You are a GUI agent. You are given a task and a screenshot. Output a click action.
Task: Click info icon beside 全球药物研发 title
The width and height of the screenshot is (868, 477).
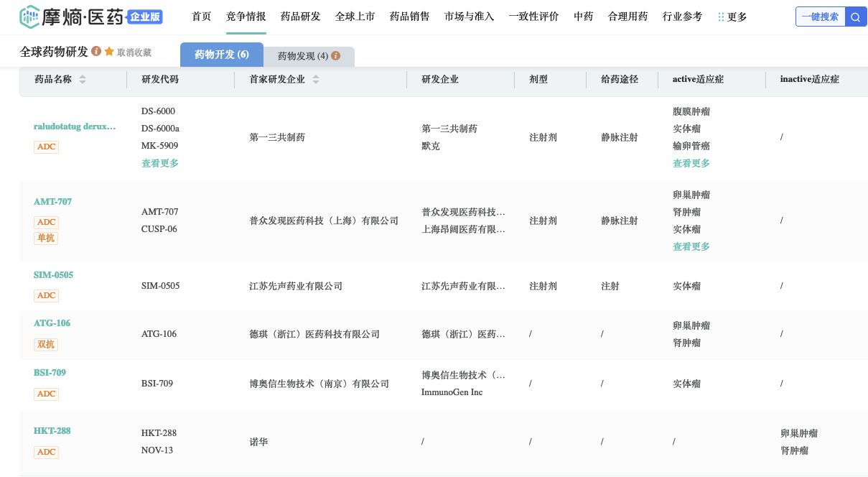pyautogui.click(x=96, y=51)
